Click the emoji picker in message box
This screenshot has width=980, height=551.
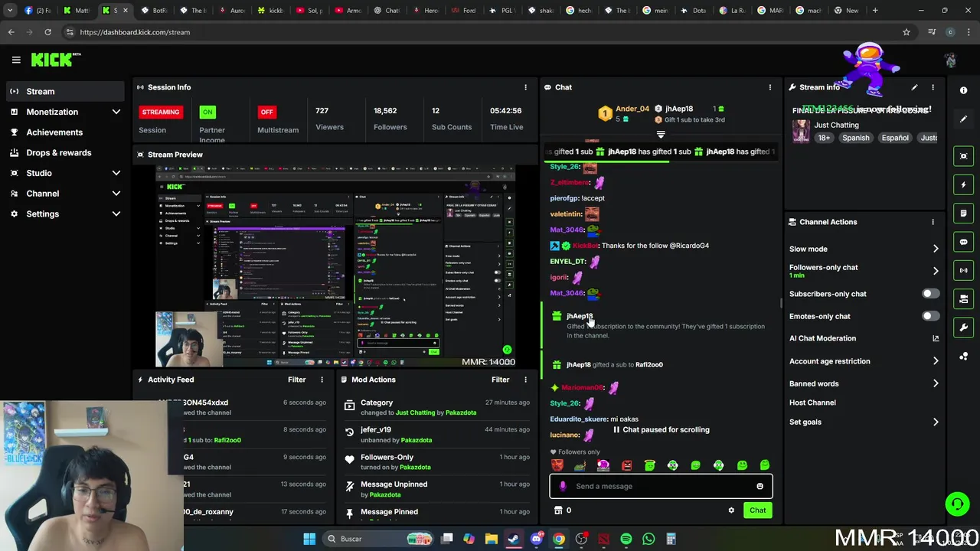tap(759, 486)
